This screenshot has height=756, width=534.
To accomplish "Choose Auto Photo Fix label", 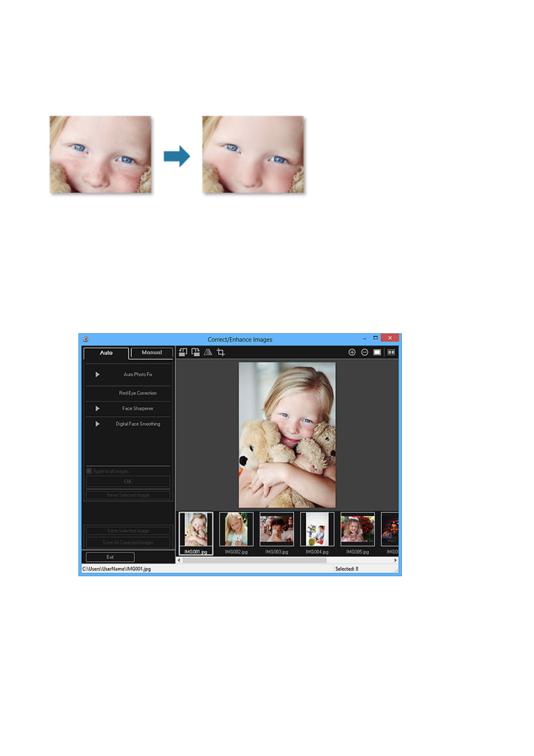I will [x=138, y=375].
